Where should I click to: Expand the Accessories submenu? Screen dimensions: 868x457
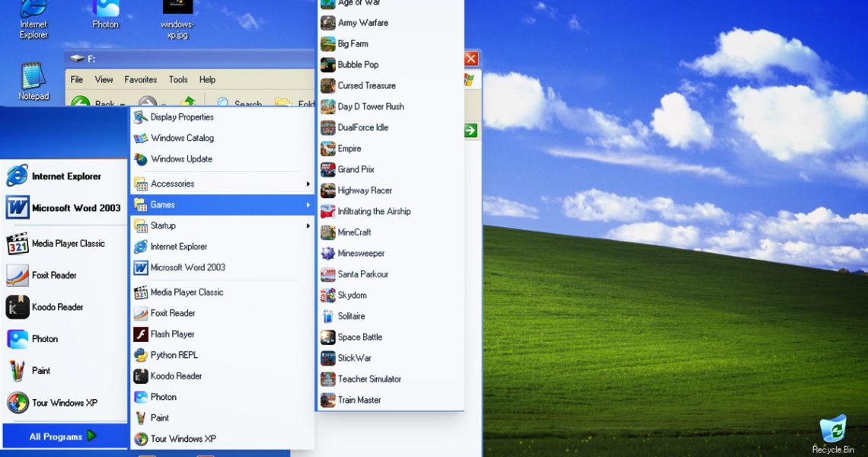tap(222, 184)
